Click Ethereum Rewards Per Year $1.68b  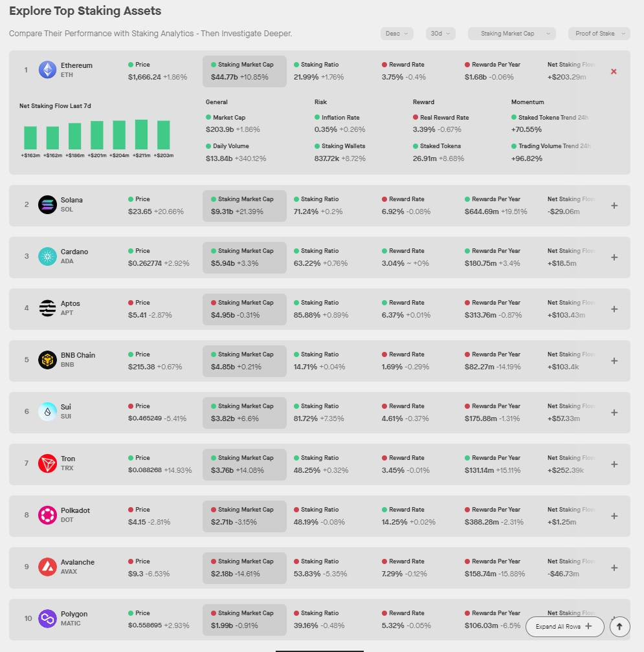[476, 77]
